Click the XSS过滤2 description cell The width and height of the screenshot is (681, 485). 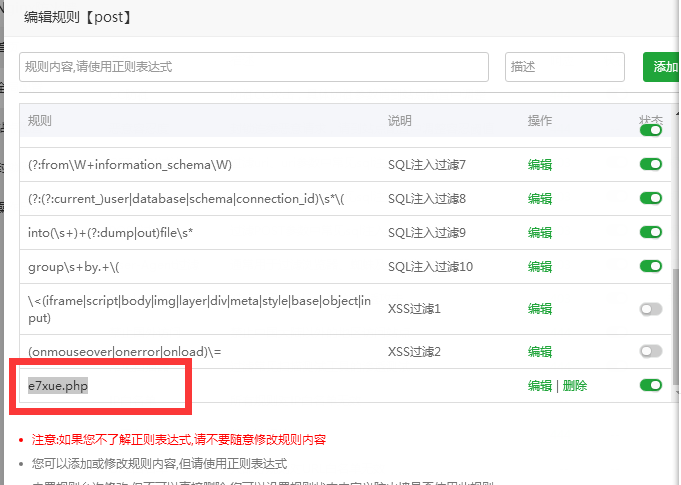pos(414,351)
